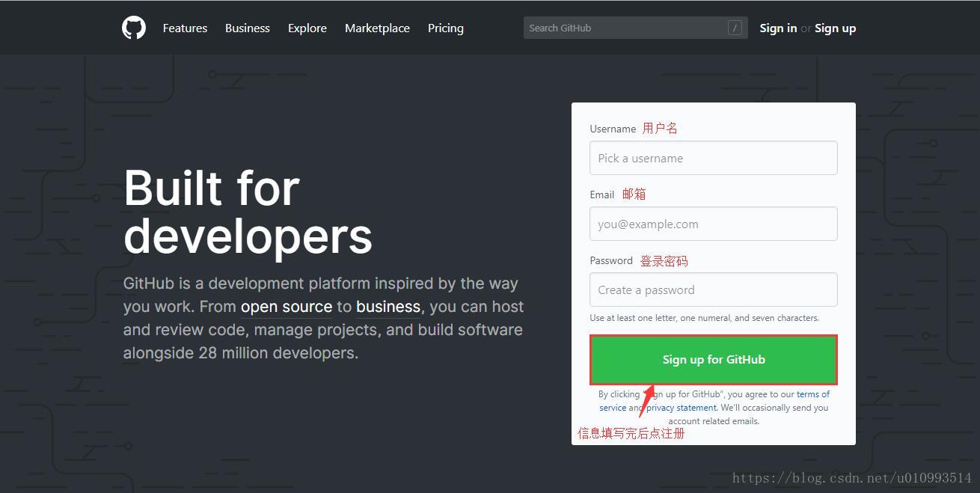Screen dimensions: 980x493
Task: Click the Username label
Action: click(613, 129)
